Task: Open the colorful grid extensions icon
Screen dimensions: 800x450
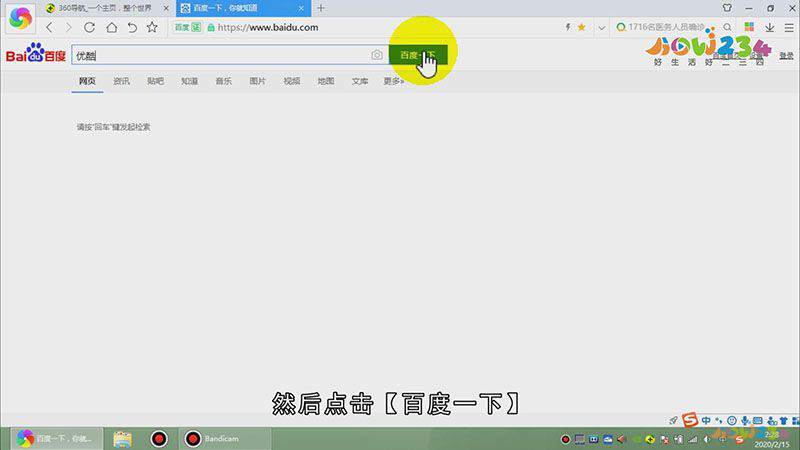Action: pyautogui.click(x=749, y=27)
